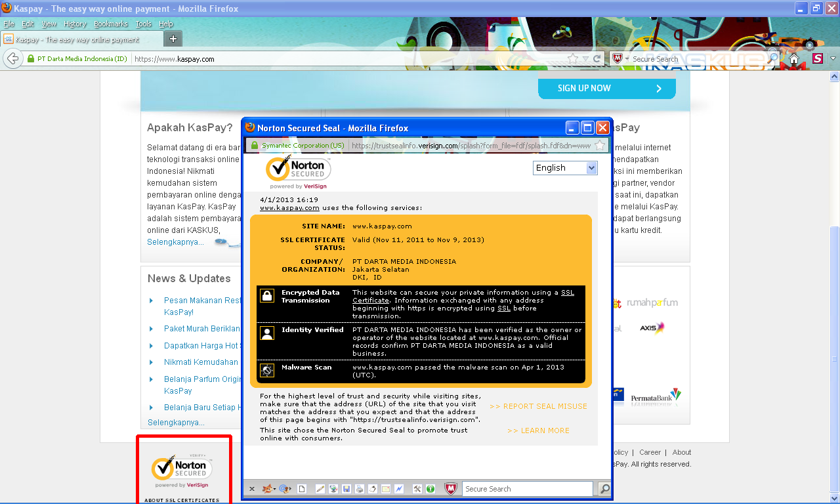Viewport: 840px width, 504px height.
Task: Open URL history dropdown arrow in main address bar
Action: click(585, 58)
